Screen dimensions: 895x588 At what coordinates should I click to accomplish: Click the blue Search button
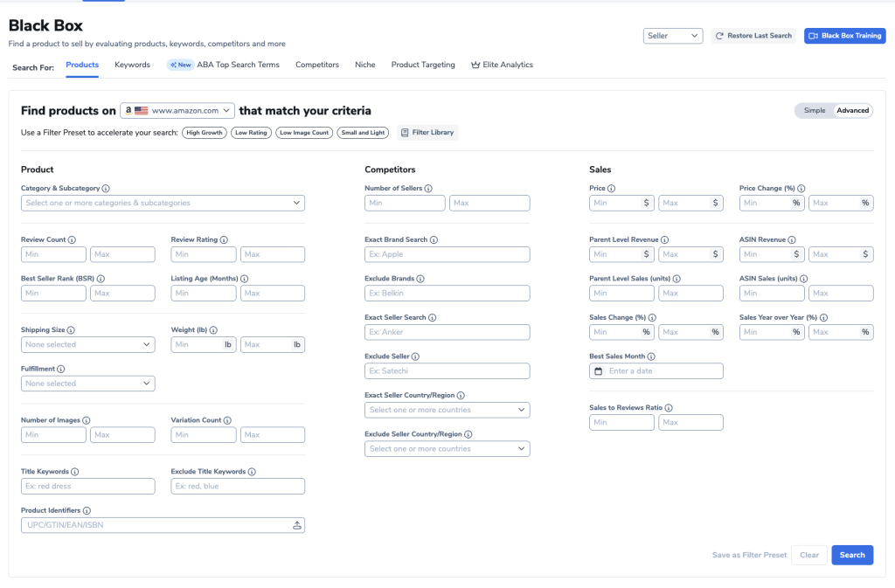click(851, 555)
